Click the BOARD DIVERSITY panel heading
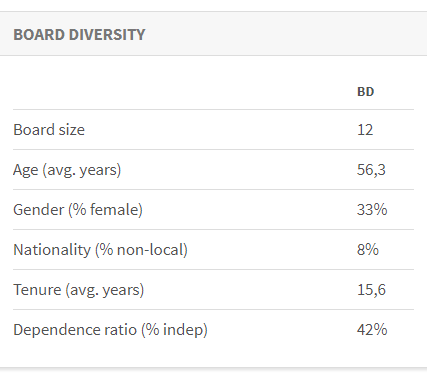Image resolution: width=427 pixels, height=378 pixels. click(x=79, y=35)
